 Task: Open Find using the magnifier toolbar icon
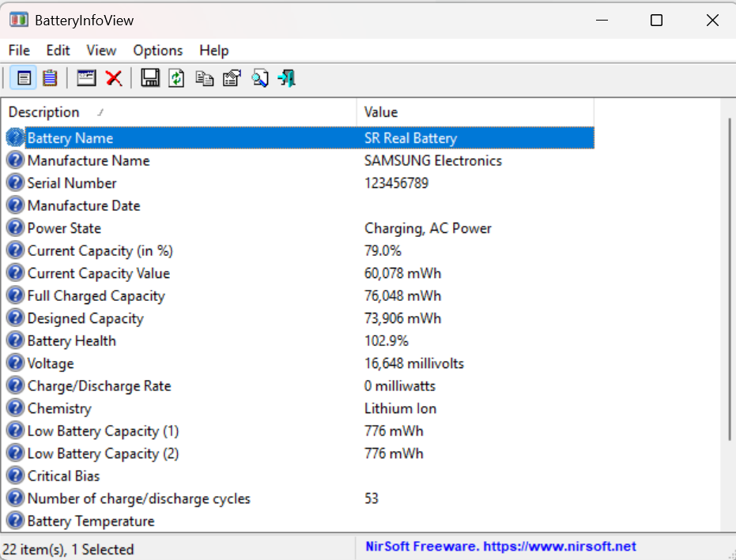pyautogui.click(x=259, y=78)
